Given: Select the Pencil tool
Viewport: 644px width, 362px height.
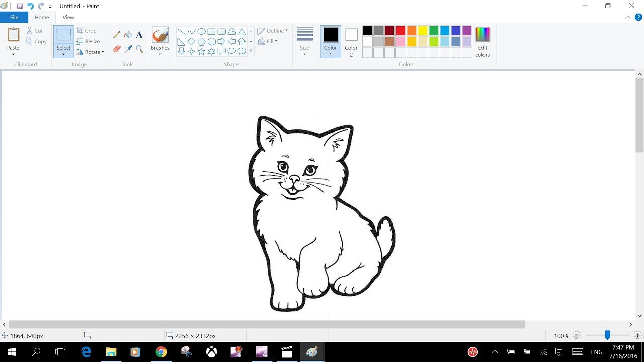Looking at the screenshot, I should tap(117, 35).
